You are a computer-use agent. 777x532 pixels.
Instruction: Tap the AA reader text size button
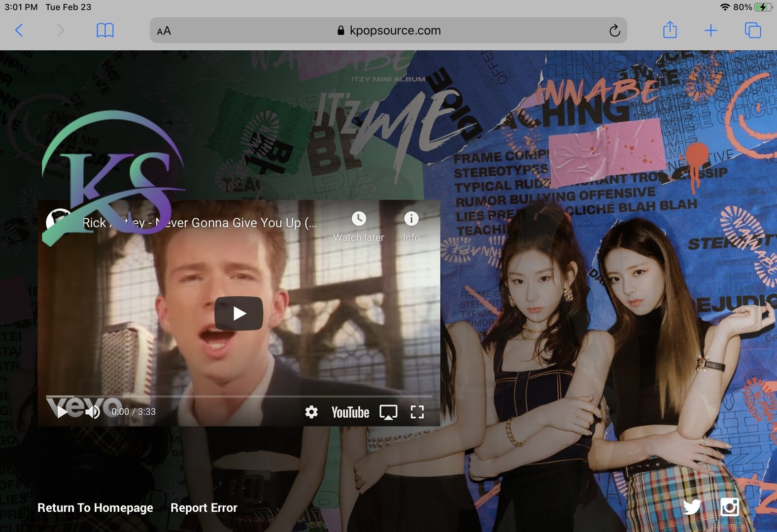tap(164, 31)
